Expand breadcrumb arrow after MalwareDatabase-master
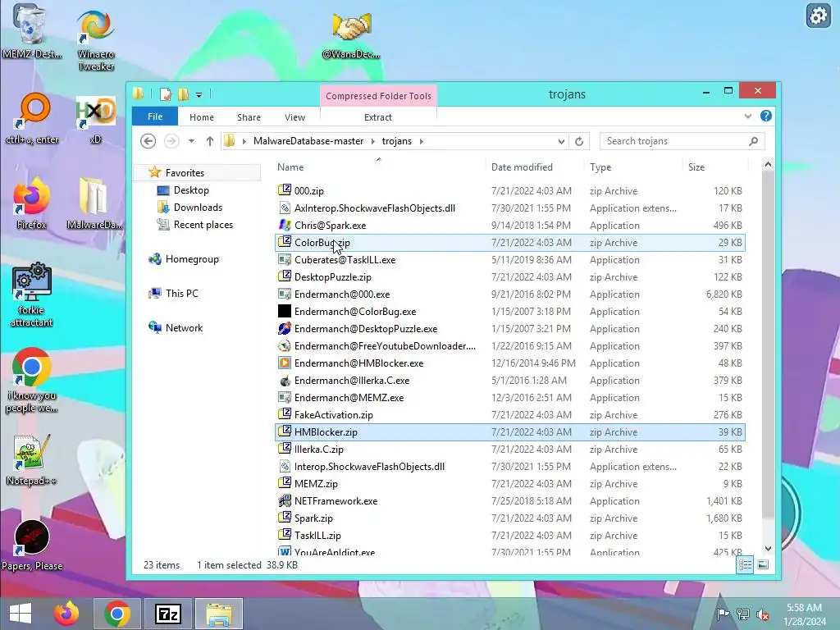The image size is (840, 630). tap(373, 141)
